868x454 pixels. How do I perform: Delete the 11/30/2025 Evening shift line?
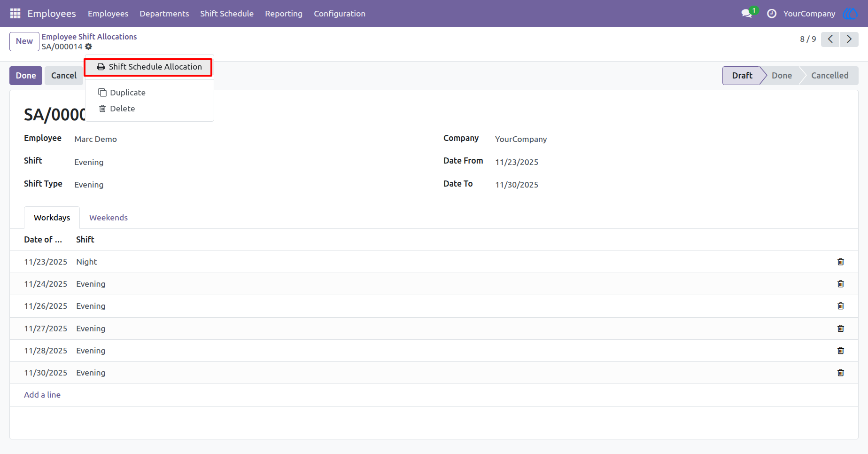pyautogui.click(x=841, y=373)
